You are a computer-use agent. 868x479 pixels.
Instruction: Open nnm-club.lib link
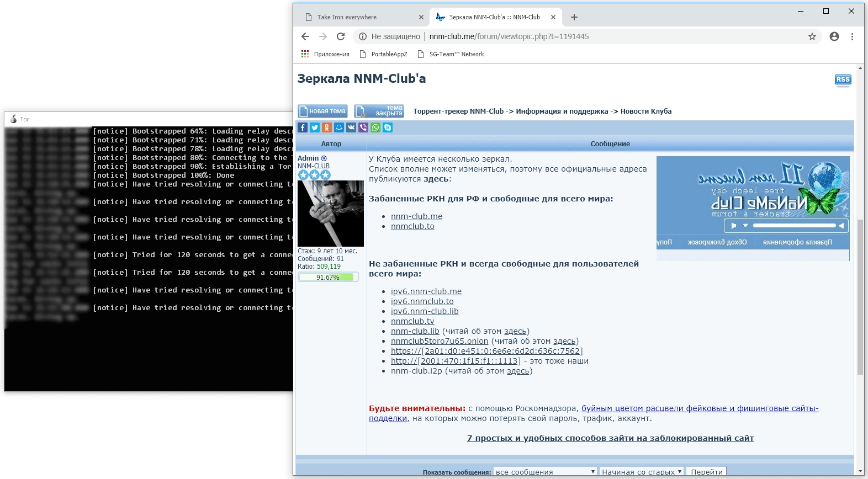click(415, 331)
